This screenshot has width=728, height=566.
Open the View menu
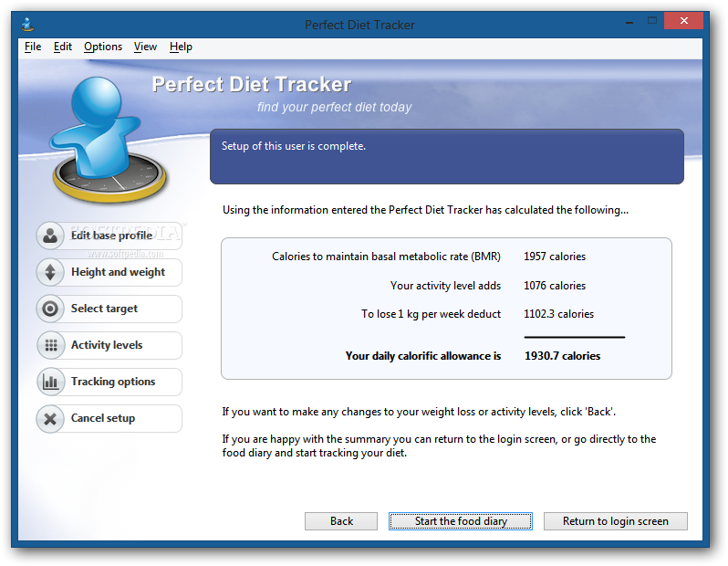pos(145,47)
